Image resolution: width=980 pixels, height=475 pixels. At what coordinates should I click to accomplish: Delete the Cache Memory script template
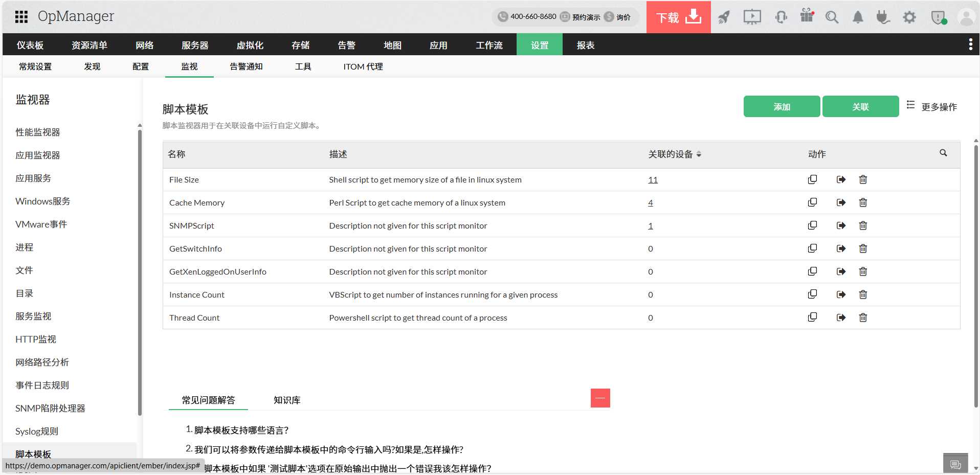863,202
